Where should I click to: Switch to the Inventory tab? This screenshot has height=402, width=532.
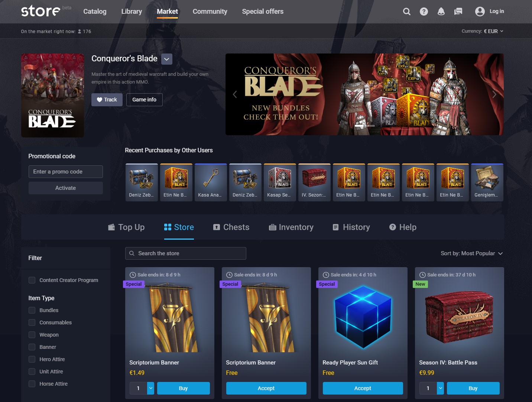(291, 227)
